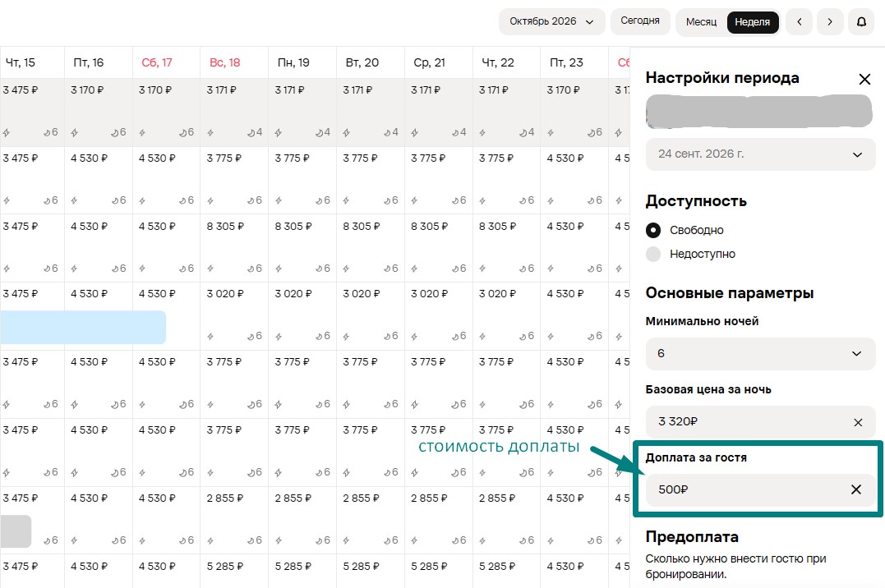Open the notifications bell icon
This screenshot has width=885, height=588.
pyautogui.click(x=861, y=22)
